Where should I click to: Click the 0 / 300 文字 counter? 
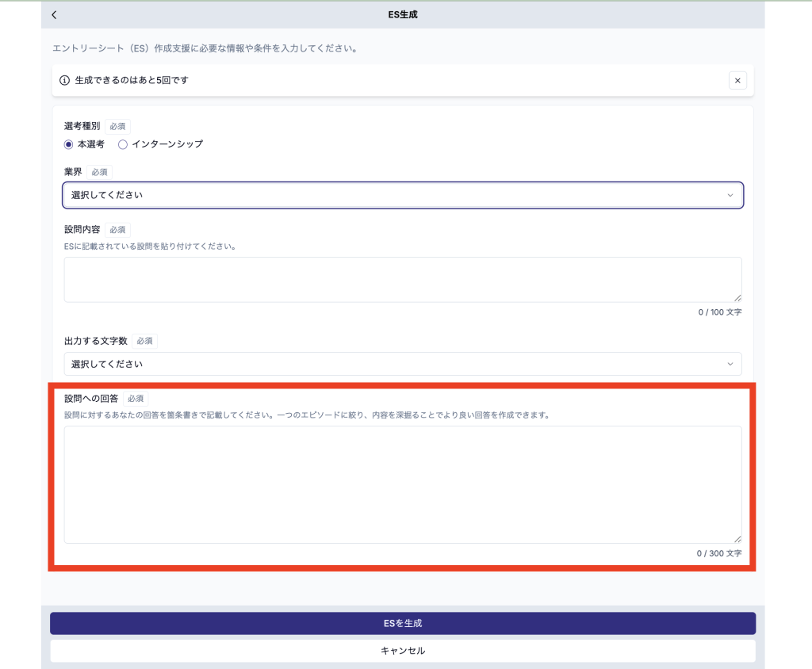click(x=719, y=553)
